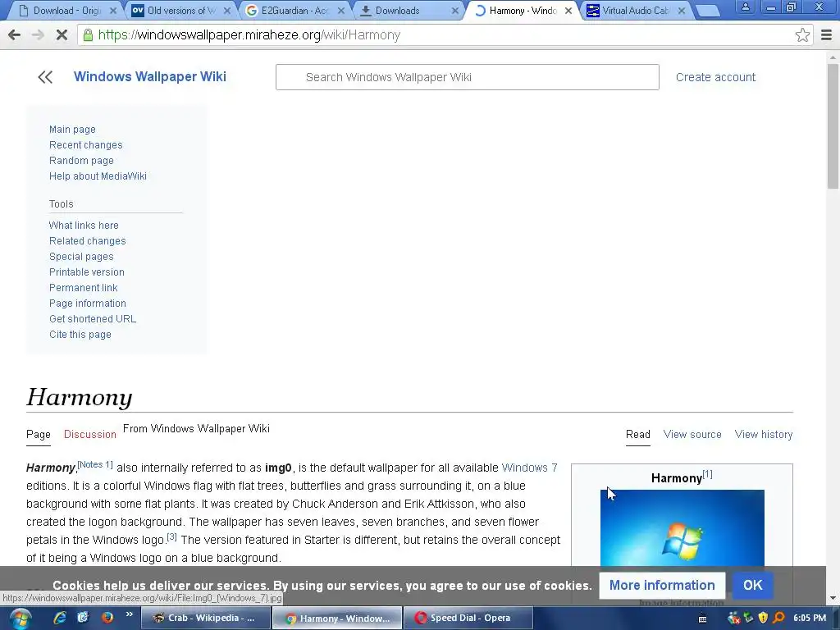Follow the Windows 7 article link
840x630 pixels.
tap(529, 468)
